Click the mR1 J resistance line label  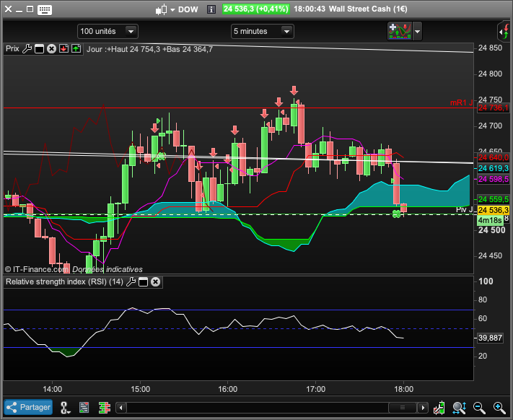[461, 102]
